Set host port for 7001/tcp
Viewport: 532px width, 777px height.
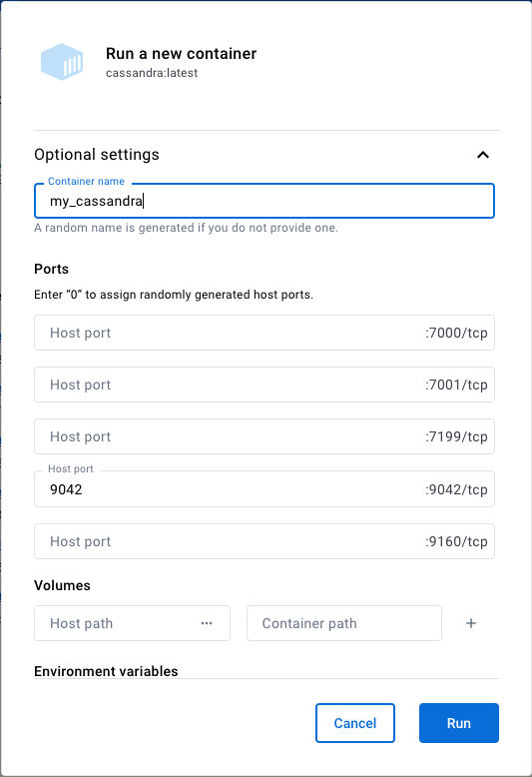[x=265, y=385]
